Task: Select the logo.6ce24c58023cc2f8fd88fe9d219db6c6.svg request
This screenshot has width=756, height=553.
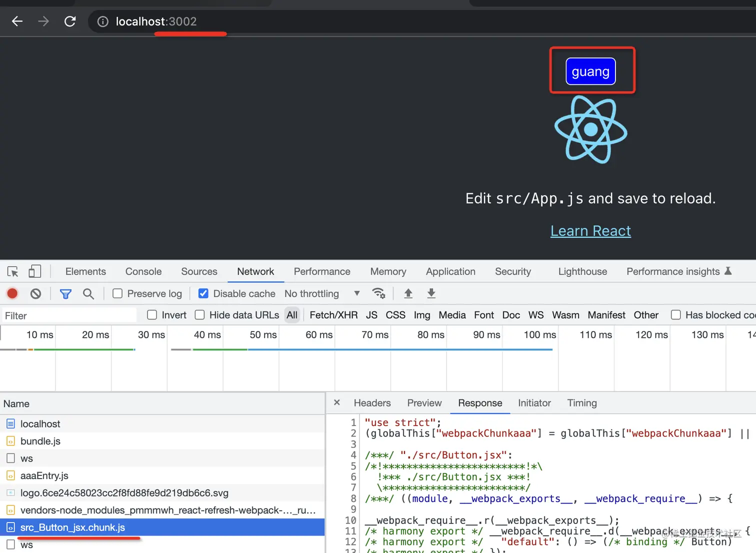Action: (x=162, y=493)
